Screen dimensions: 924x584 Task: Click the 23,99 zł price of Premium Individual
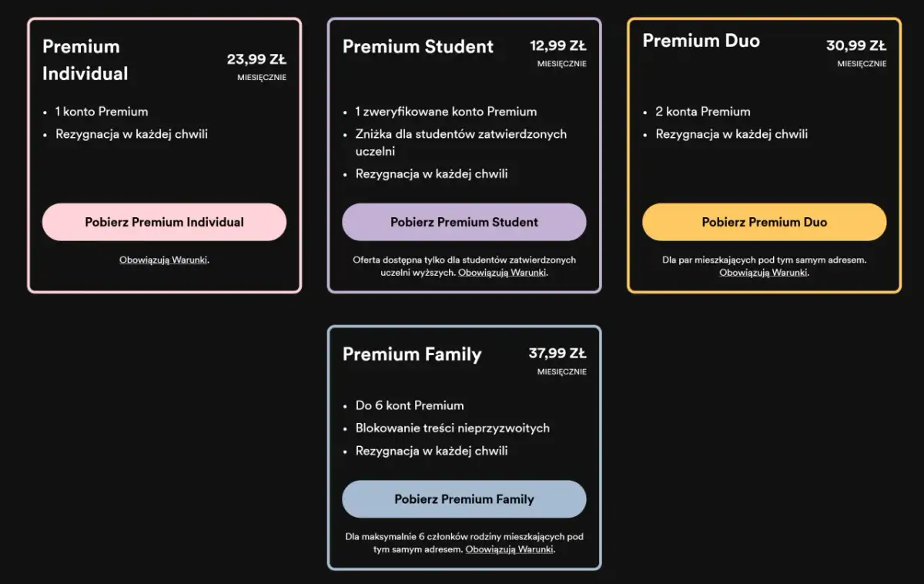[256, 59]
